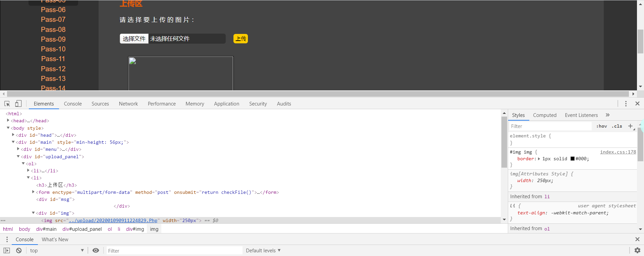This screenshot has height=256, width=644.
Task: Activate the element inspector picker icon
Action: 7,104
